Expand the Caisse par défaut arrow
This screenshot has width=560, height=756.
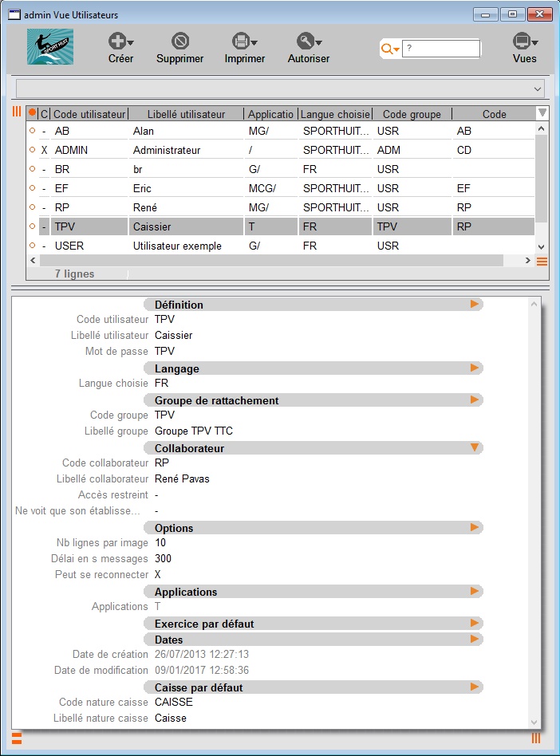coord(474,687)
